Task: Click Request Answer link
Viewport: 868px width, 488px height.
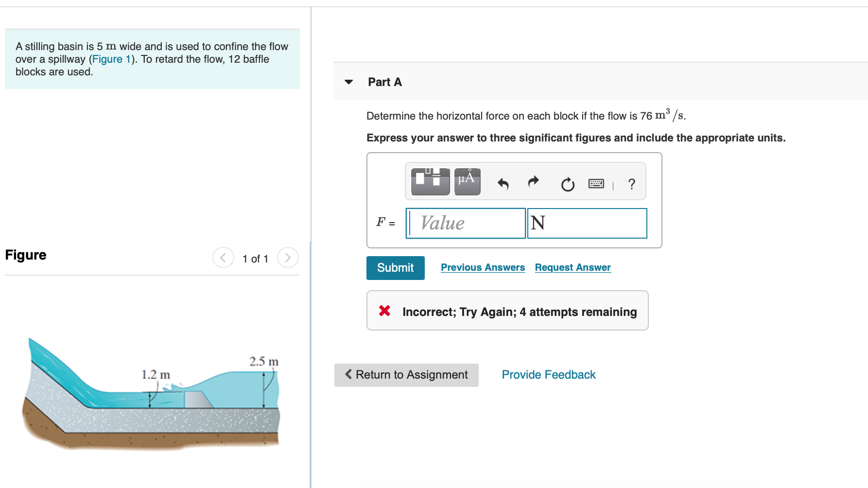Action: 573,267
